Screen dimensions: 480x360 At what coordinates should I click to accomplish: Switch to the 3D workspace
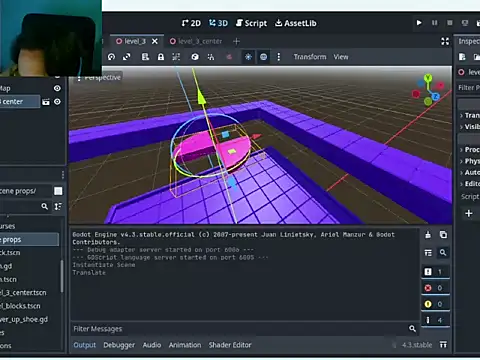(x=218, y=23)
